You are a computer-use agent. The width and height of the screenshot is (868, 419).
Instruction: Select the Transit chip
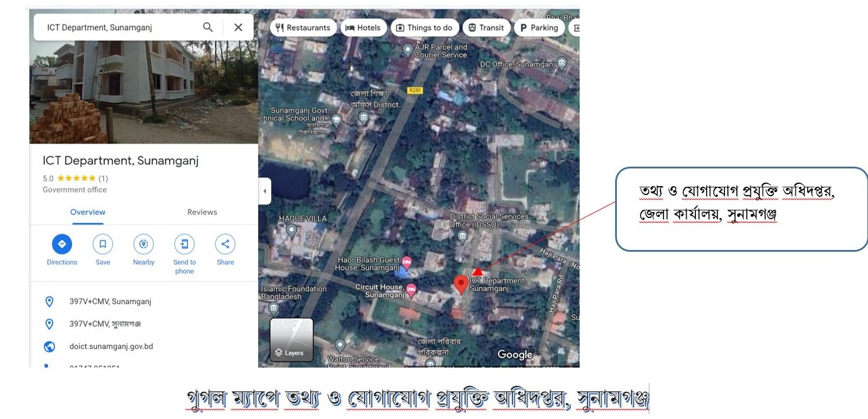click(486, 28)
